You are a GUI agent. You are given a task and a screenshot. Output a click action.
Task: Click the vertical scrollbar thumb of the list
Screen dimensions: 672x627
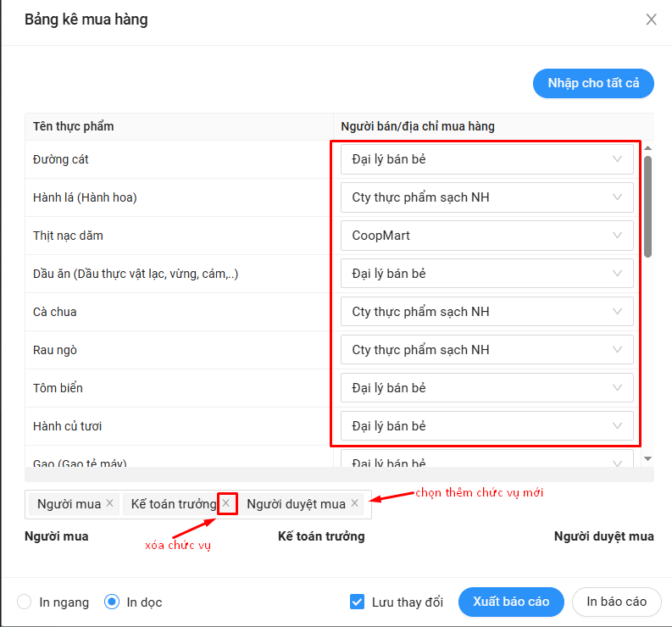[647, 206]
